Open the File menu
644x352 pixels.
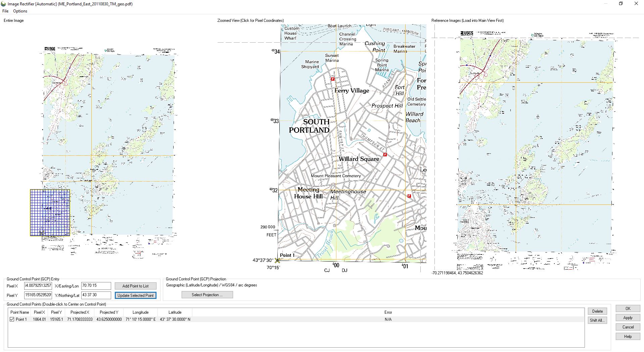click(x=5, y=11)
